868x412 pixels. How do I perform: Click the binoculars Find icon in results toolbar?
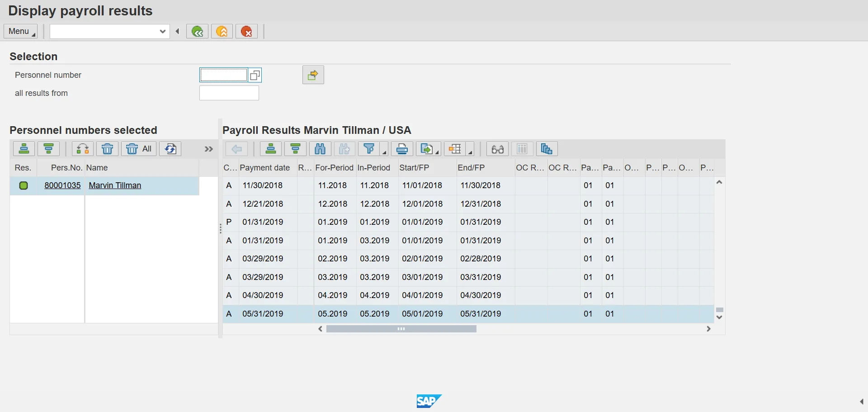point(320,149)
